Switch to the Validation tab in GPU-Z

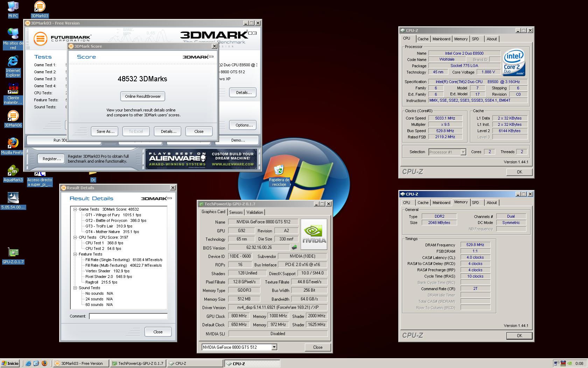click(255, 212)
